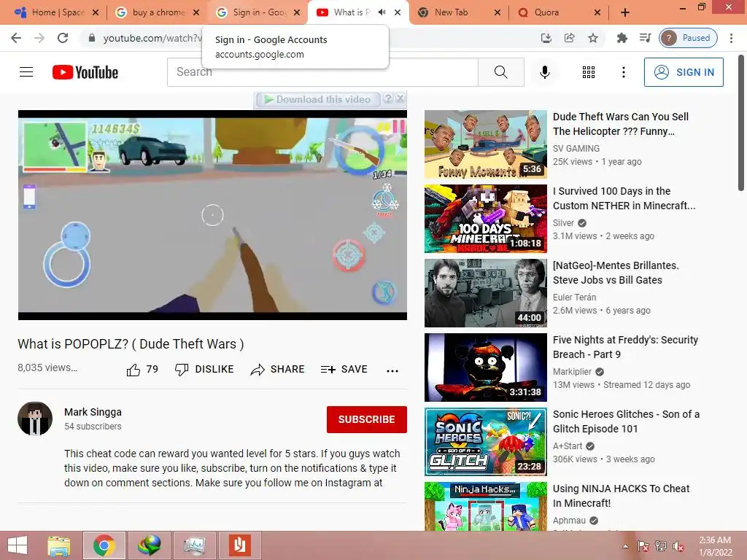Viewport: 747px width, 560px height.
Task: Open Chrome three-dot menu
Action: click(731, 38)
